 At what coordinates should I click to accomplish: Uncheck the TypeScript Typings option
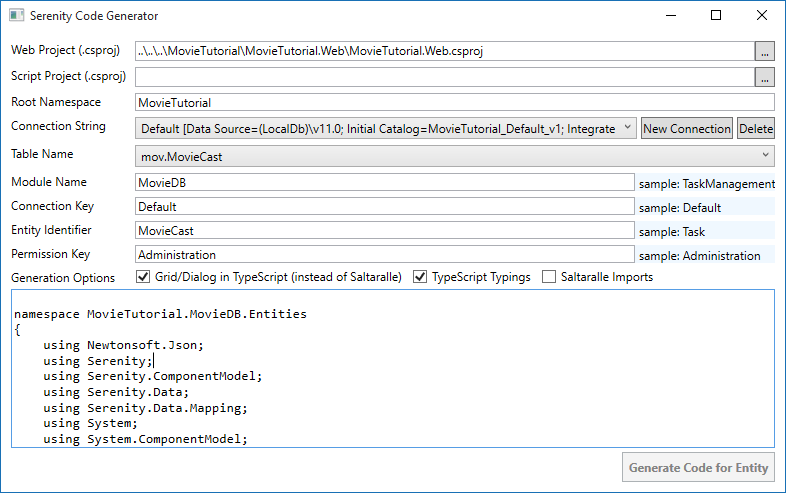[420, 277]
